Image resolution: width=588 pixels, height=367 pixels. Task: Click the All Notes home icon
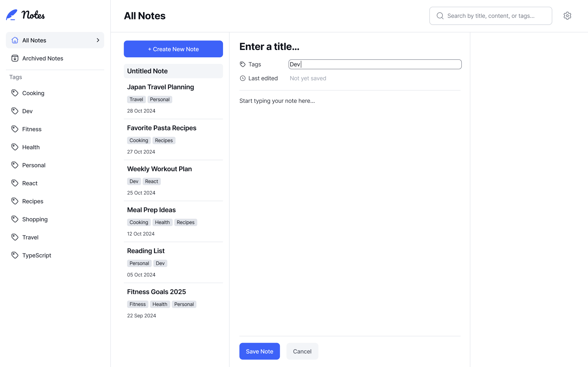[x=15, y=40]
